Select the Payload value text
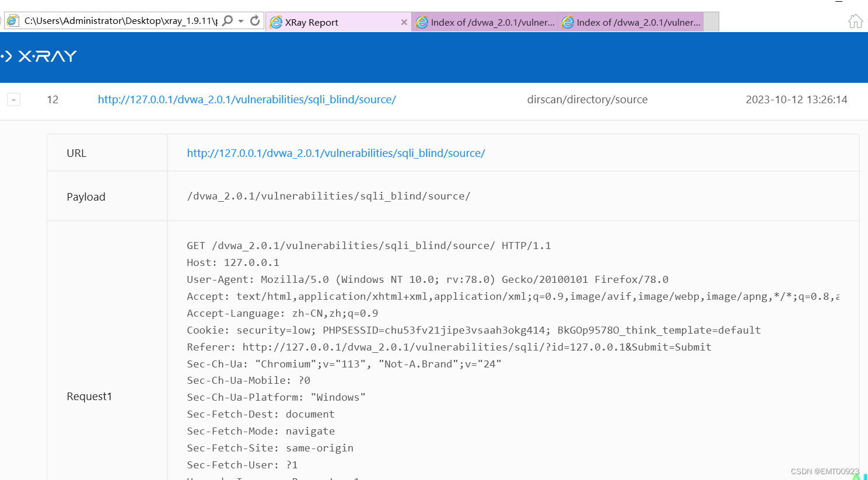Viewport: 868px width, 480px height. point(328,196)
